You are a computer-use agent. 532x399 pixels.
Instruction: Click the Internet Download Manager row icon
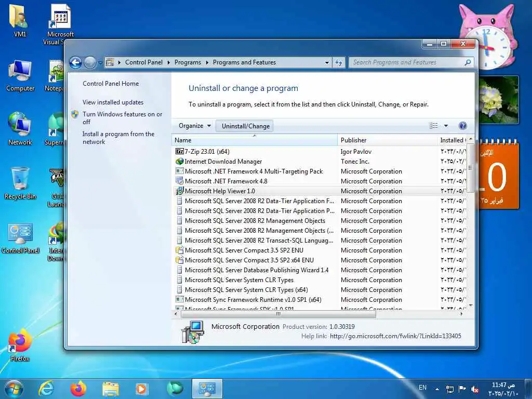tap(179, 162)
